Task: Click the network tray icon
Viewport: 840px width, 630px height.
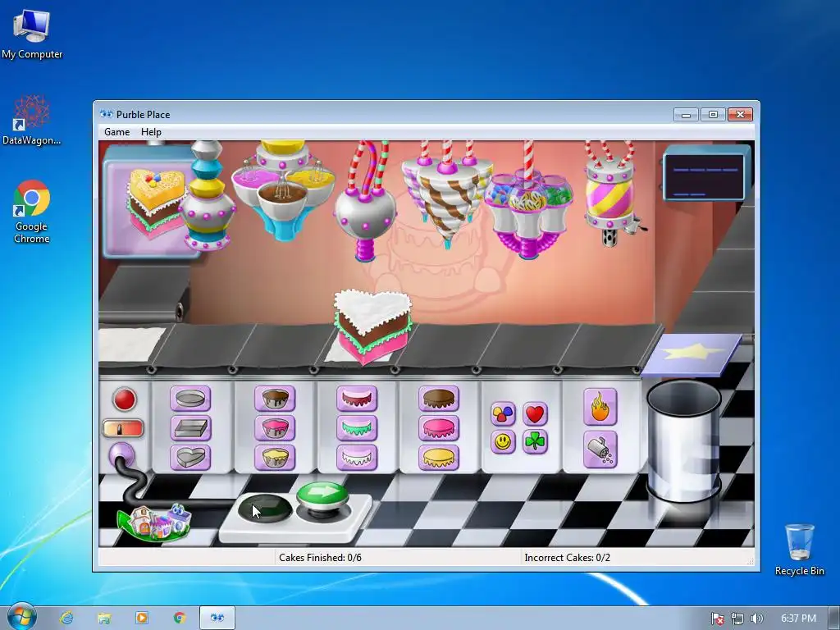Action: pos(737,619)
